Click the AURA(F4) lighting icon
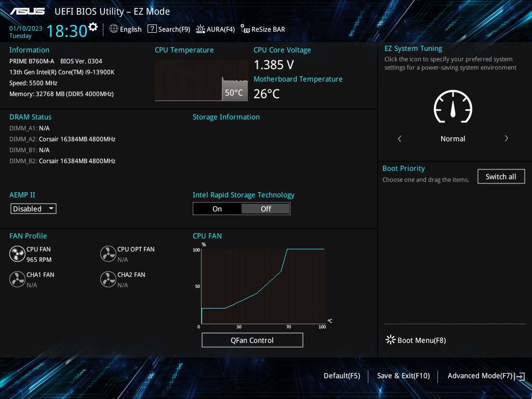532x399 pixels. 201,29
